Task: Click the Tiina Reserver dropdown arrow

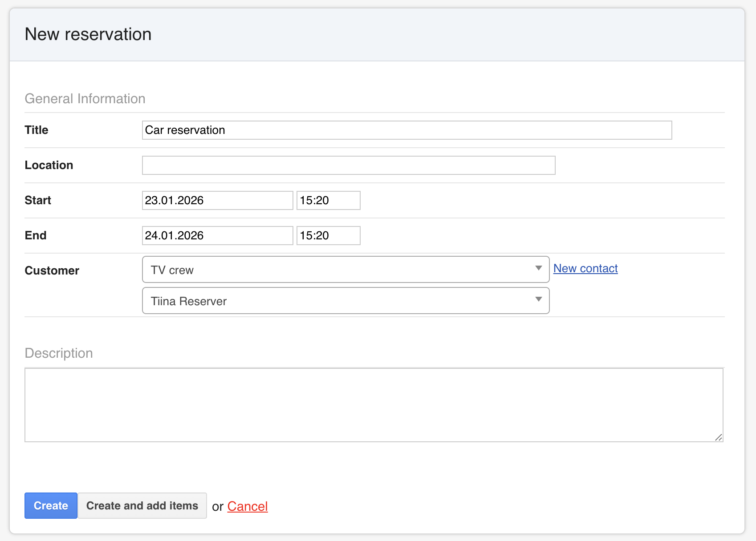Action: coord(538,299)
